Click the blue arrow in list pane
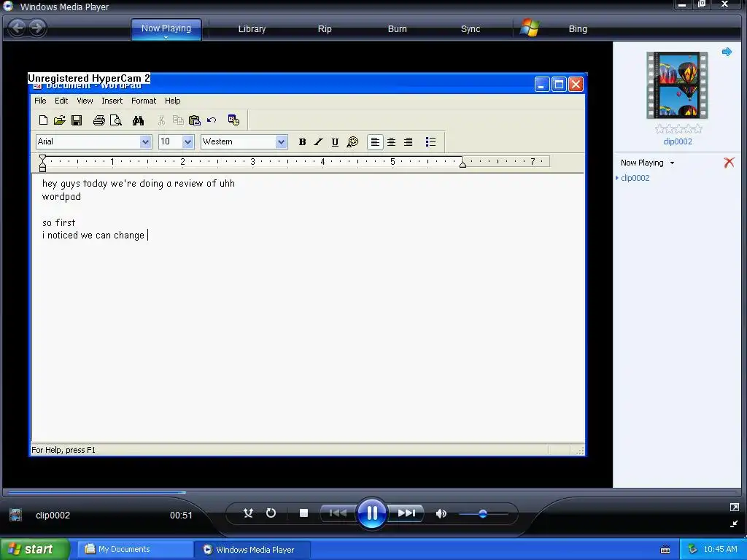Image resolution: width=747 pixels, height=560 pixels. 727,52
